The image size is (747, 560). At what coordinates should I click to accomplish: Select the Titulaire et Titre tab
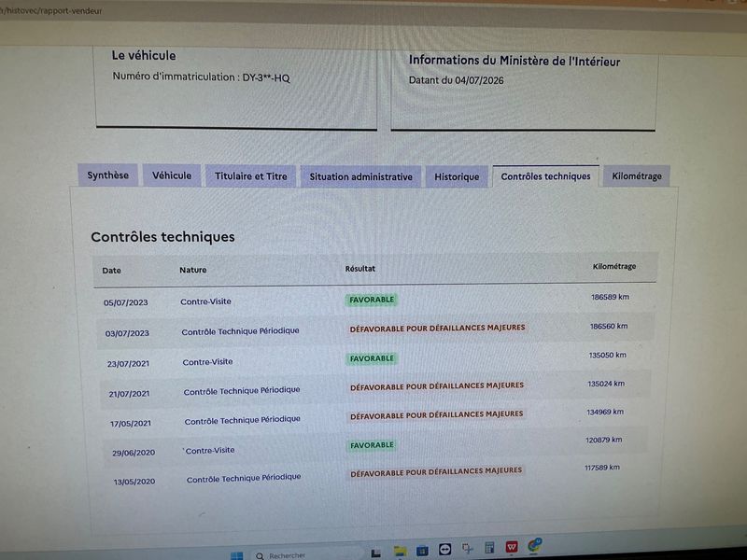tap(251, 176)
